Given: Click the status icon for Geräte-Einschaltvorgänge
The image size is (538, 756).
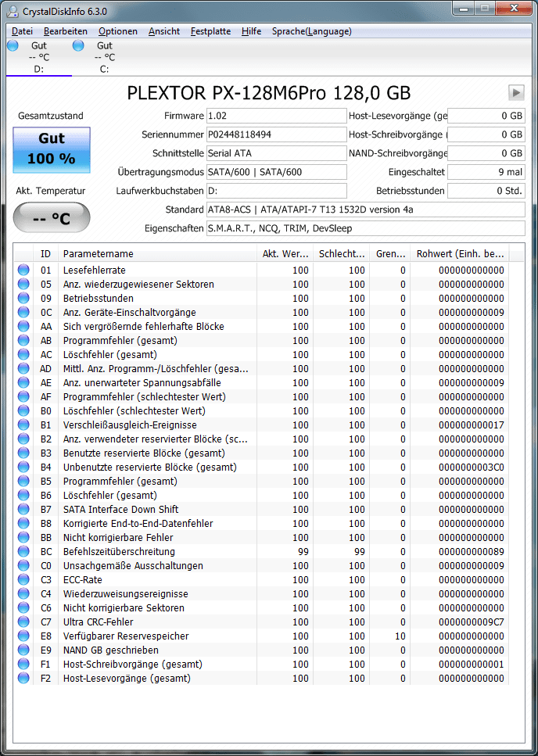Looking at the screenshot, I should click(23, 313).
